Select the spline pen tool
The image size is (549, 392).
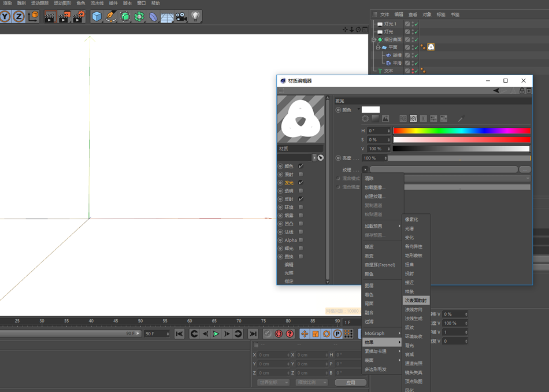click(111, 16)
